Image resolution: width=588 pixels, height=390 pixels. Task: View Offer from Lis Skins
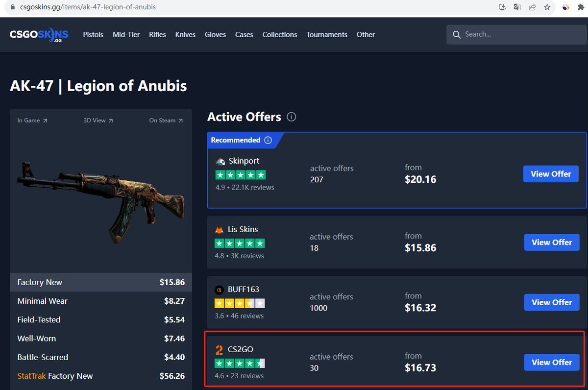pyautogui.click(x=552, y=243)
